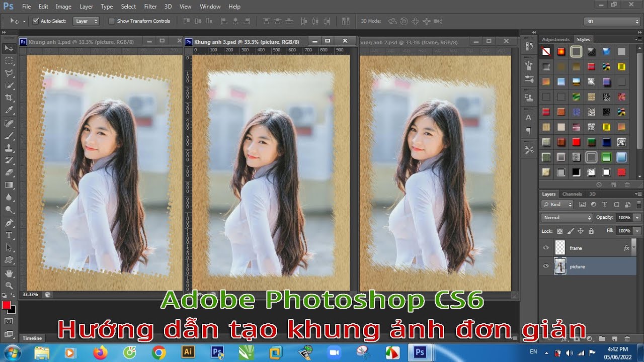Select the Blur tool
Screen dimensions: 644x362
point(9,198)
